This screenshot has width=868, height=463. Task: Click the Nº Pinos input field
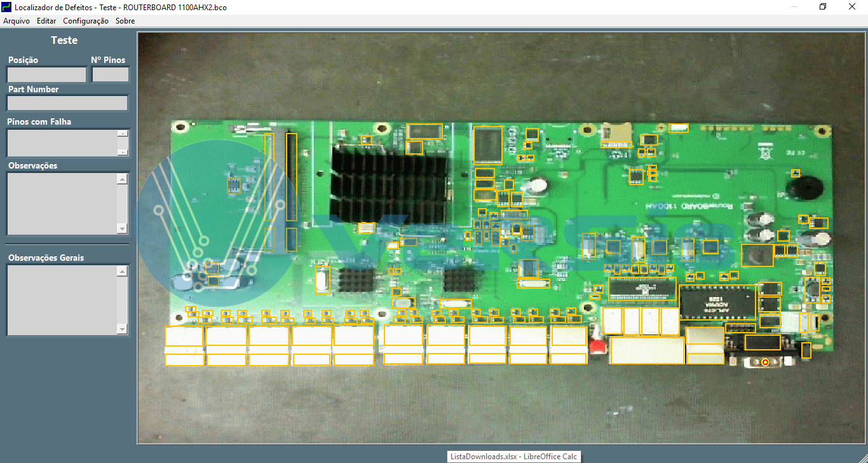point(111,74)
